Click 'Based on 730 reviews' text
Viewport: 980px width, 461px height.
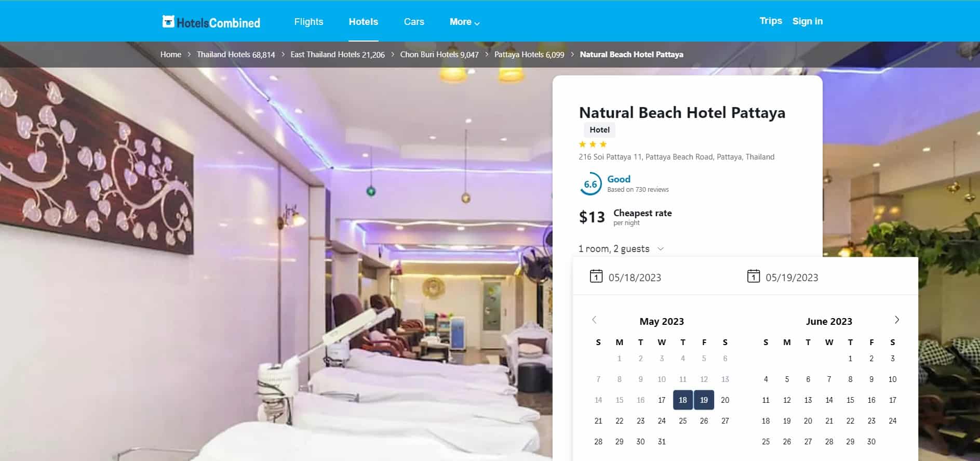click(x=638, y=190)
